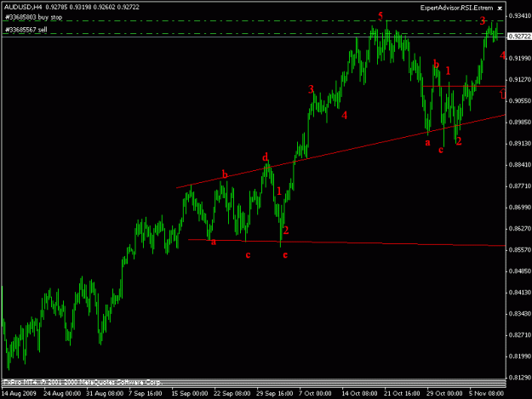Click the 21 Oct 16:00 time label

coord(402,394)
